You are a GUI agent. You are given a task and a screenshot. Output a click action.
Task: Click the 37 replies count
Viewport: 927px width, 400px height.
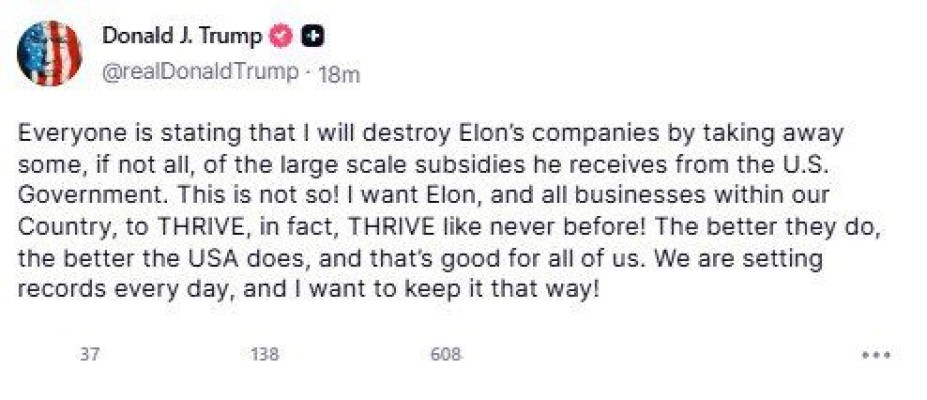[90, 355]
